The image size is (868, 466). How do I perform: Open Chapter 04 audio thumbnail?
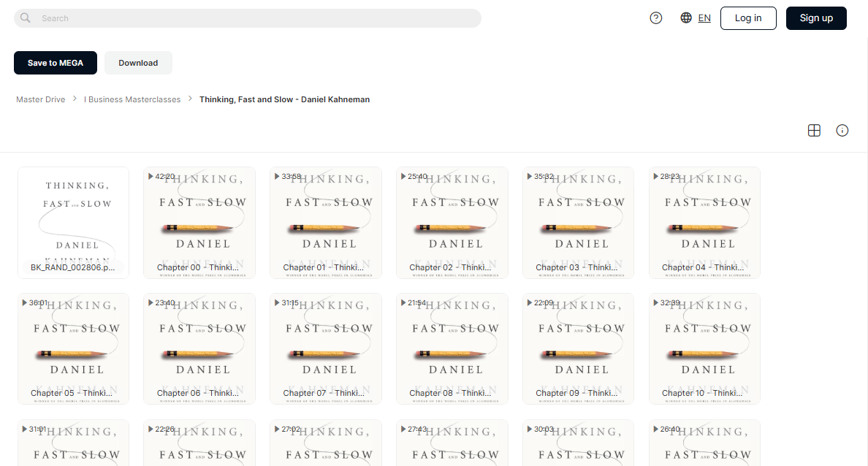pos(704,223)
